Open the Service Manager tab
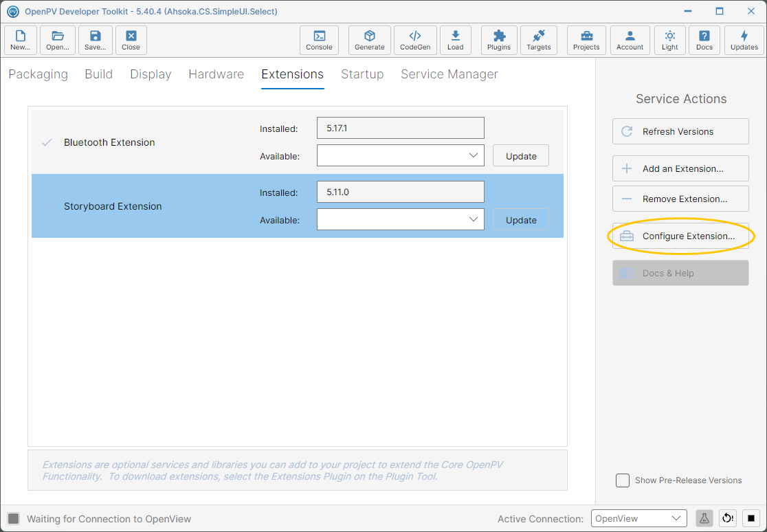 tap(449, 74)
